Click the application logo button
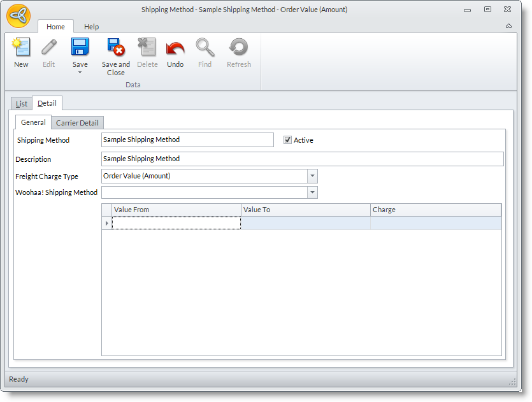Image resolution: width=532 pixels, height=402 pixels. [x=18, y=16]
